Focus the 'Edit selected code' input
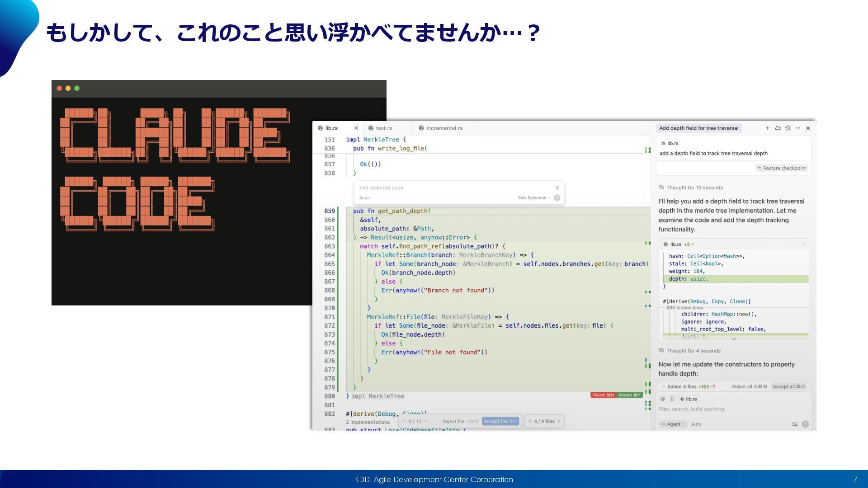The height and width of the screenshot is (488, 868). point(454,188)
